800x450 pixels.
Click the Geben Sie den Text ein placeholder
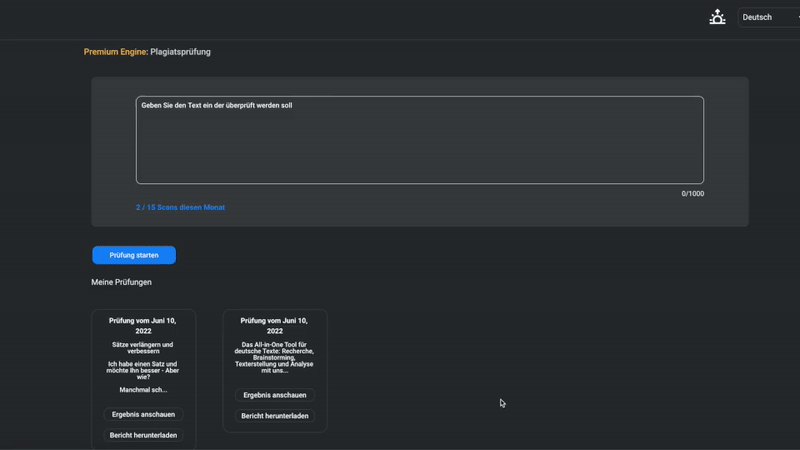(217, 105)
